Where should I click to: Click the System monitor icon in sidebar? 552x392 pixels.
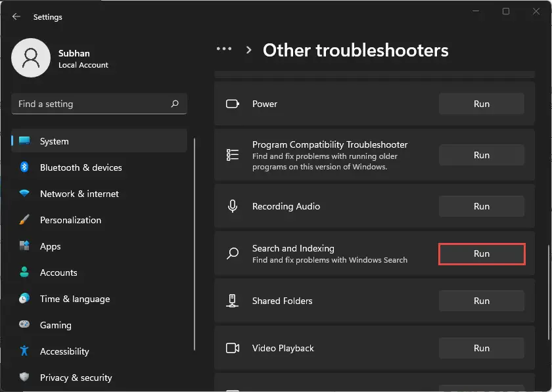[24, 141]
